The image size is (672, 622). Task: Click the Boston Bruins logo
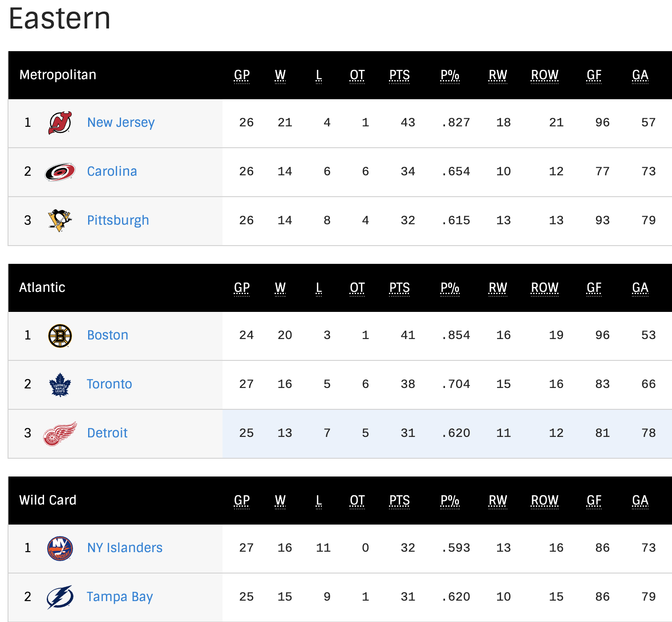(x=60, y=335)
